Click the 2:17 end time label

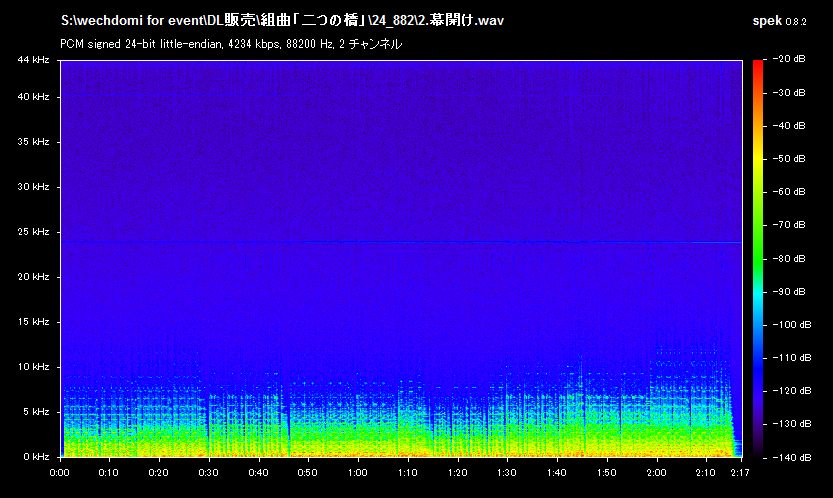tap(740, 473)
